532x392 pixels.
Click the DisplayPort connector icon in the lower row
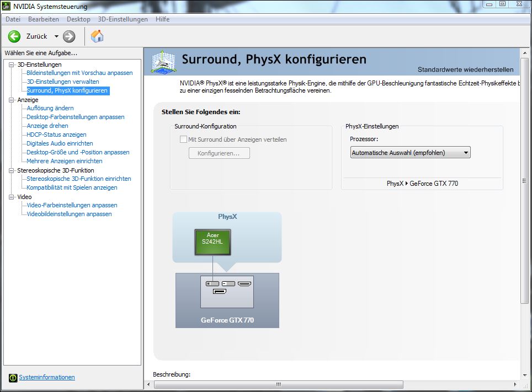[220, 291]
